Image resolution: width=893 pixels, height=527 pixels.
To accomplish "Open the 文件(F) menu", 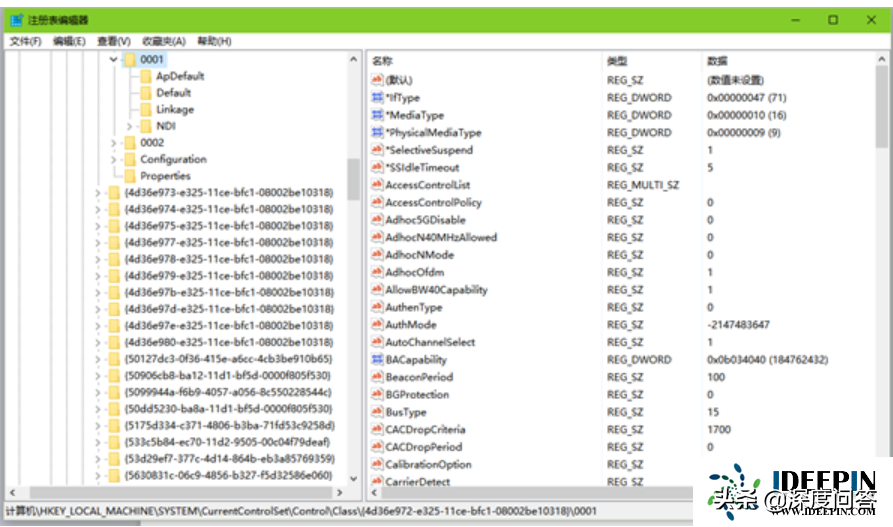I will click(26, 41).
